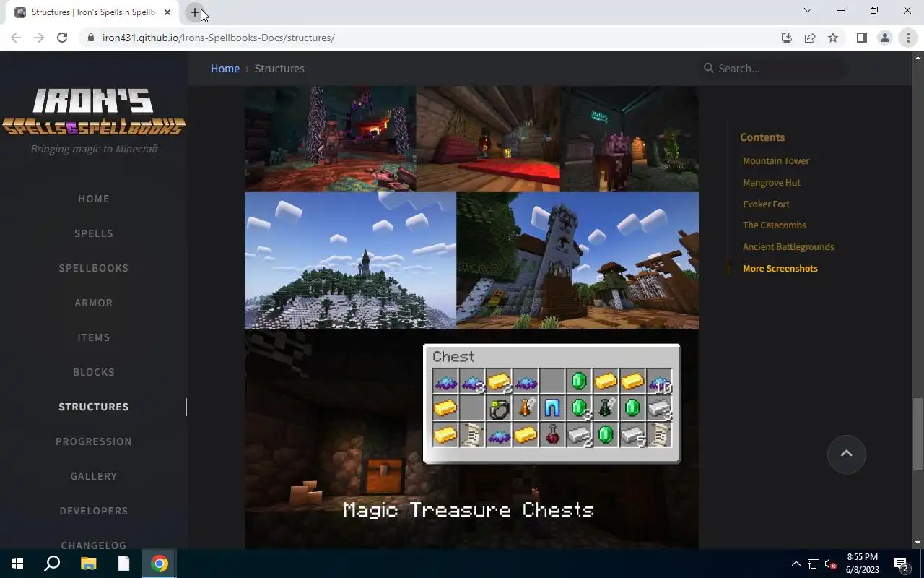Click the scrollbar down arrow
The height and width of the screenshot is (578, 924).
pyautogui.click(x=918, y=543)
